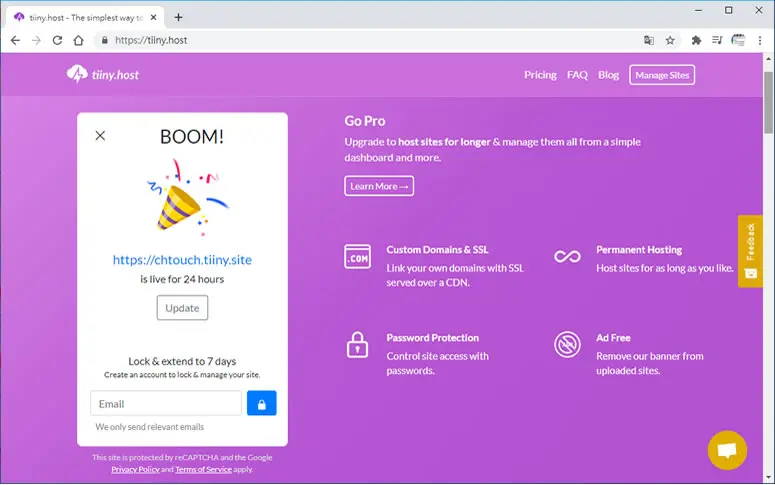
Task: Open the yellow Feedback side tab
Action: click(750, 251)
